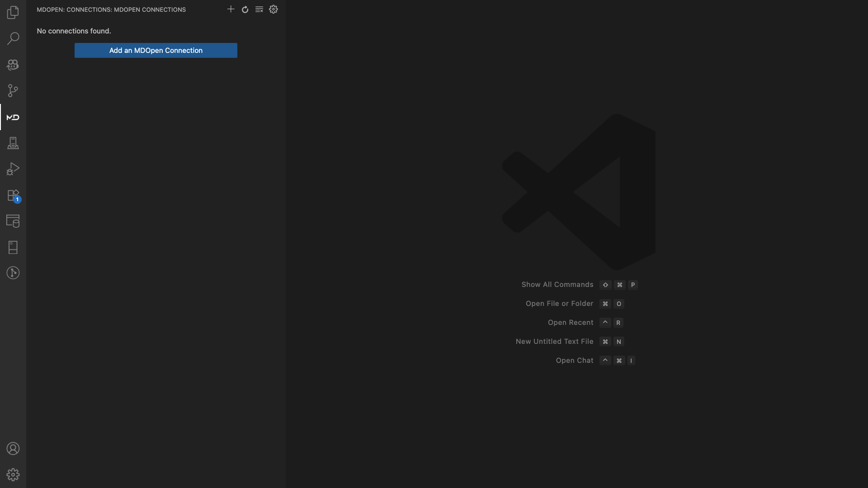Open the Copilot chat sidebar icon
Viewport: 868px width, 488px height.
13,65
